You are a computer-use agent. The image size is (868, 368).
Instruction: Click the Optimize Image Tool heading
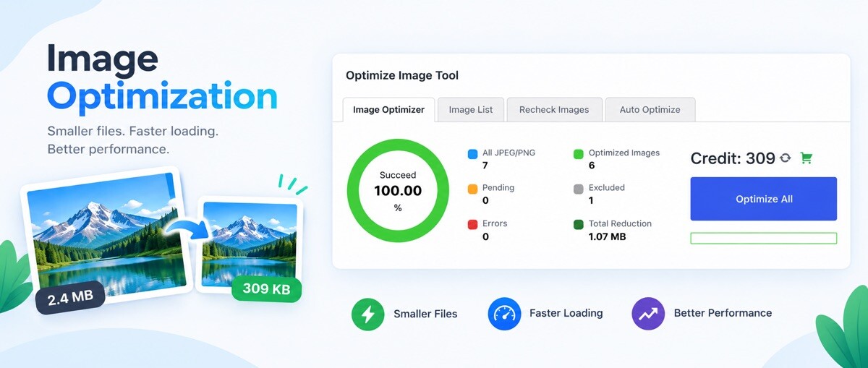point(402,75)
